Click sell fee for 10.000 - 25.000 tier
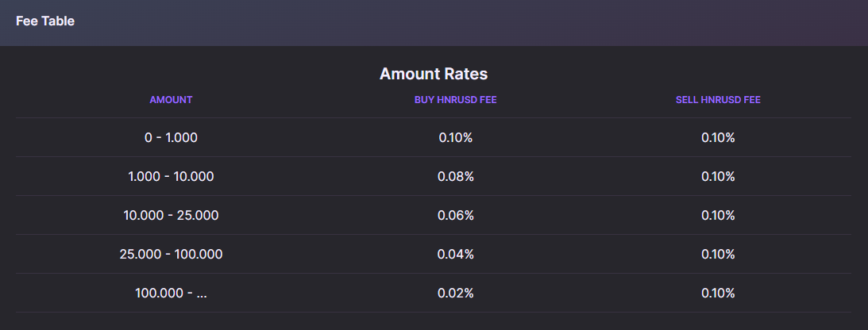 [x=718, y=215]
